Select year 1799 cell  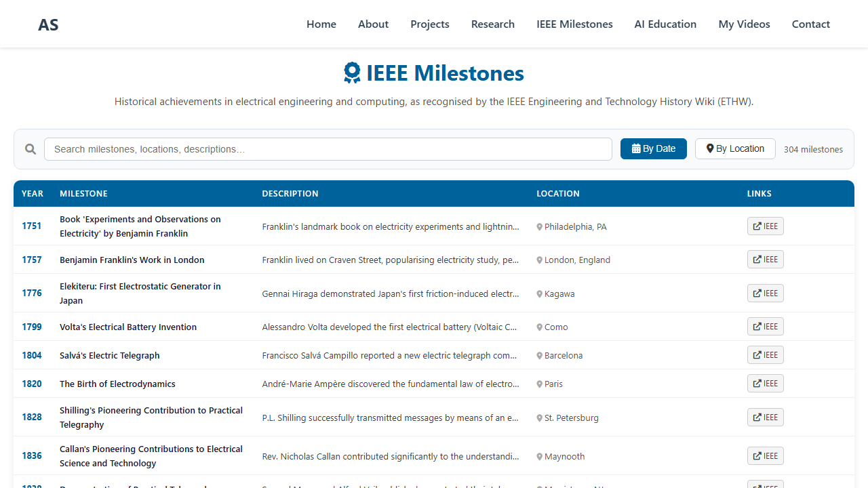(32, 327)
